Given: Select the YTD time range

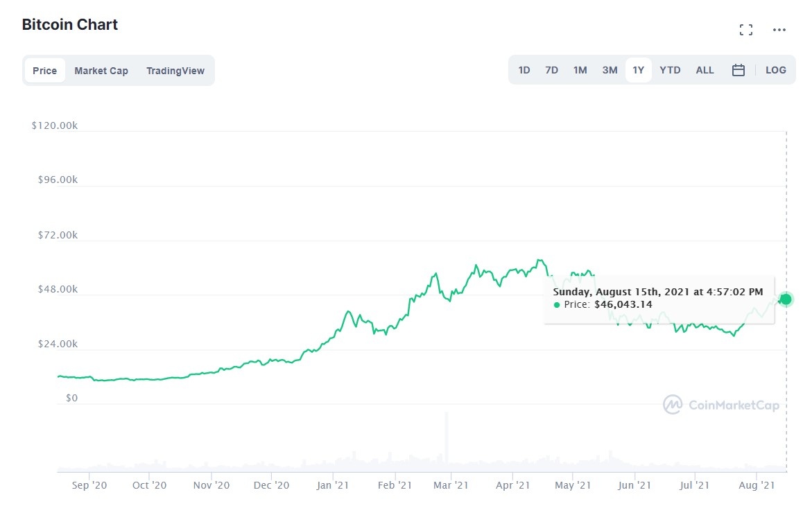Looking at the screenshot, I should point(670,69).
